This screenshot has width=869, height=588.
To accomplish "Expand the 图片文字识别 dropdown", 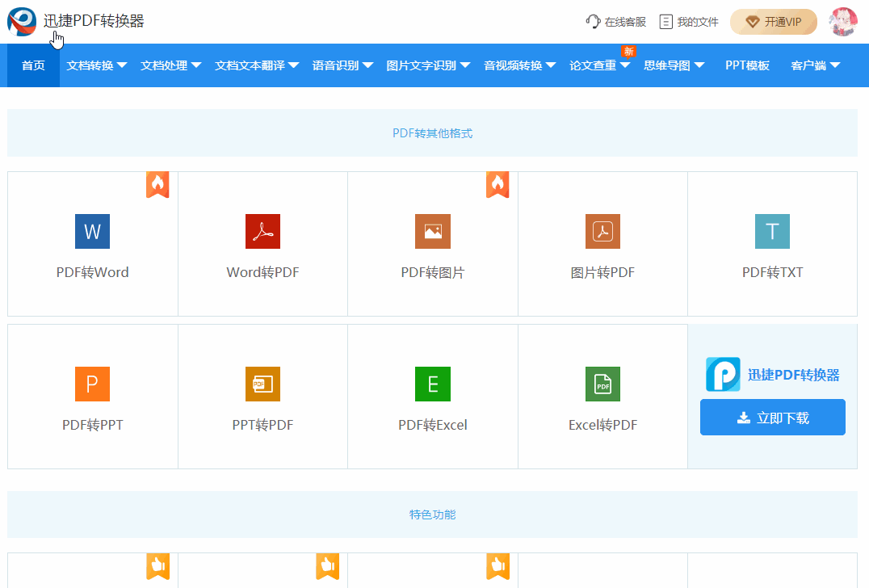I will click(428, 65).
